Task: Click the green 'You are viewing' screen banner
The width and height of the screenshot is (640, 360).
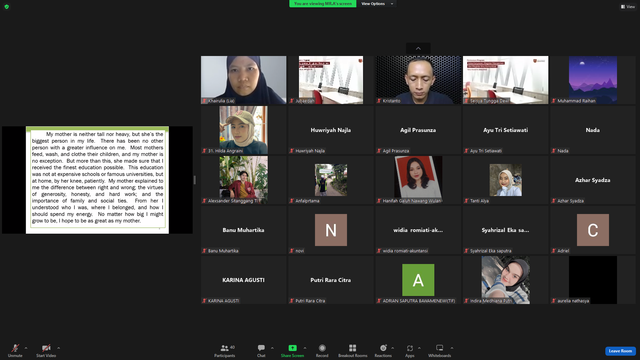Action: click(322, 4)
